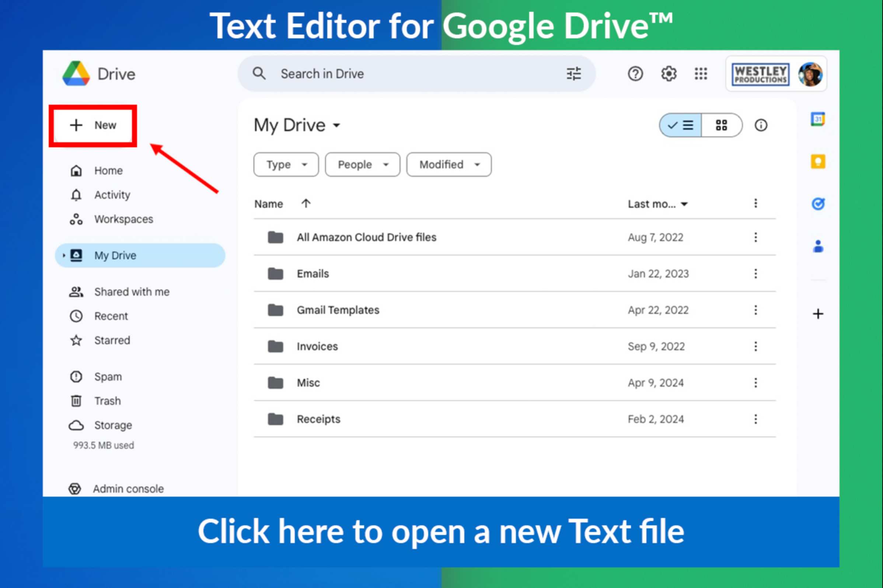Click the Receipts folder icon

point(275,419)
